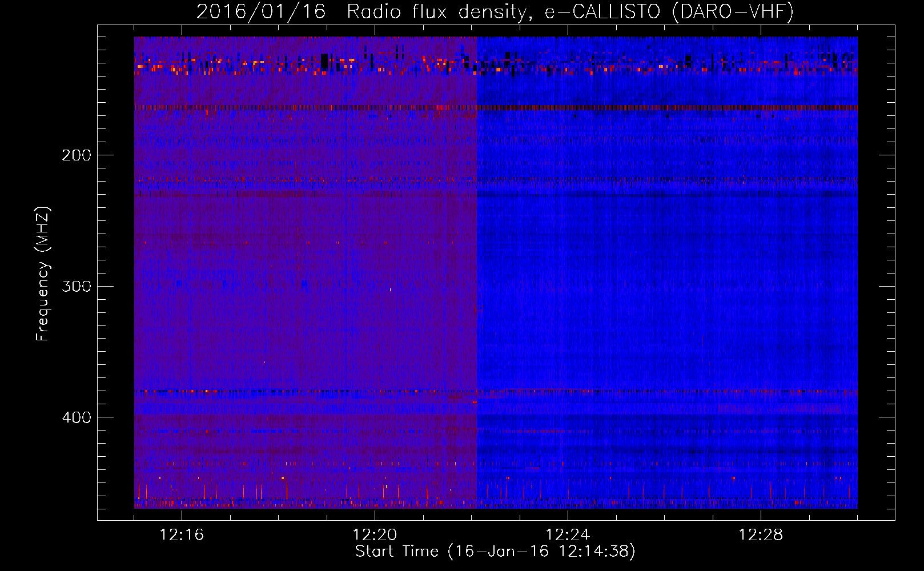Select the 300 frequency tick label
This screenshot has height=571, width=924.
pos(77,286)
